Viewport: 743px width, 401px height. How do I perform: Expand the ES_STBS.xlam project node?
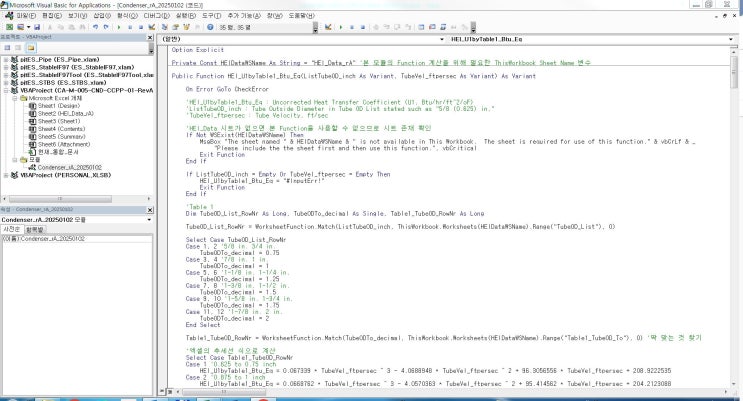pos(6,82)
